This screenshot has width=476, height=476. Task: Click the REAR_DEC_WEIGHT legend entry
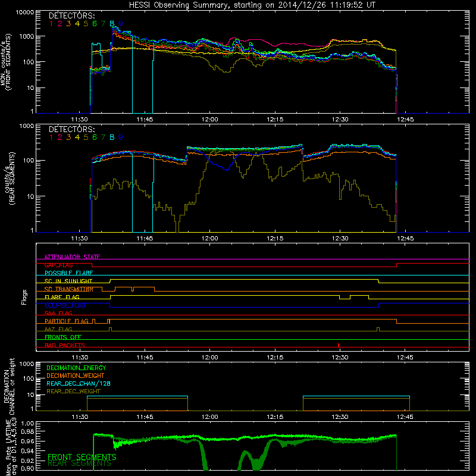(x=73, y=392)
